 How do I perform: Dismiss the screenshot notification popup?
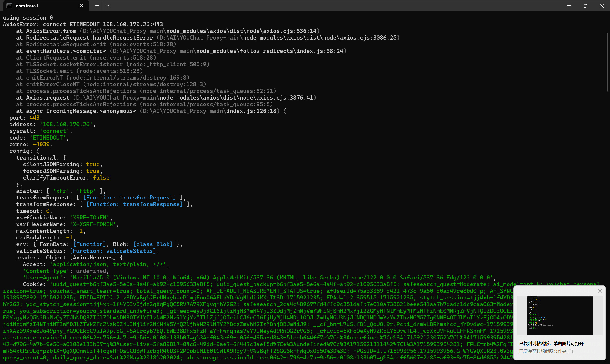[x=600, y=291]
